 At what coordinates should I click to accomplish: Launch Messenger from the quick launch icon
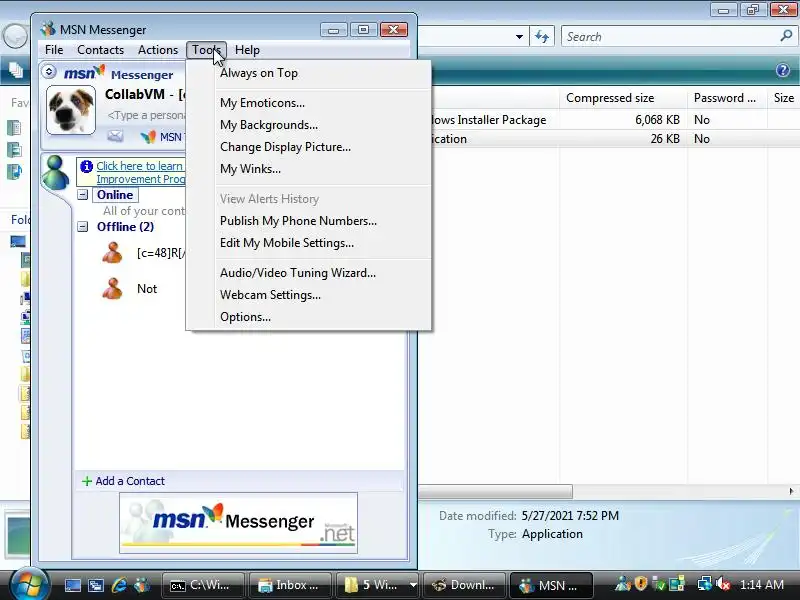pyautogui.click(x=142, y=585)
